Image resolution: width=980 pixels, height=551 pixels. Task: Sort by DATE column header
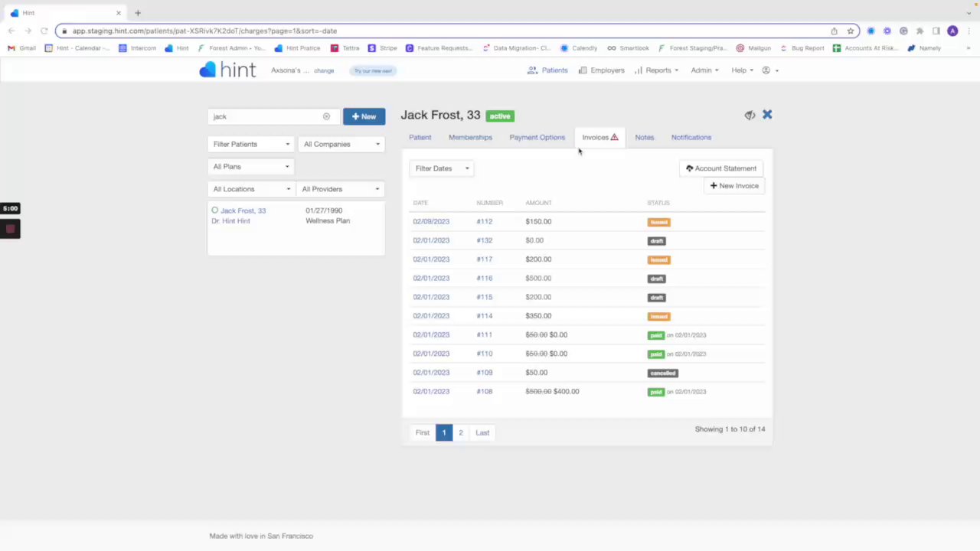[420, 203]
